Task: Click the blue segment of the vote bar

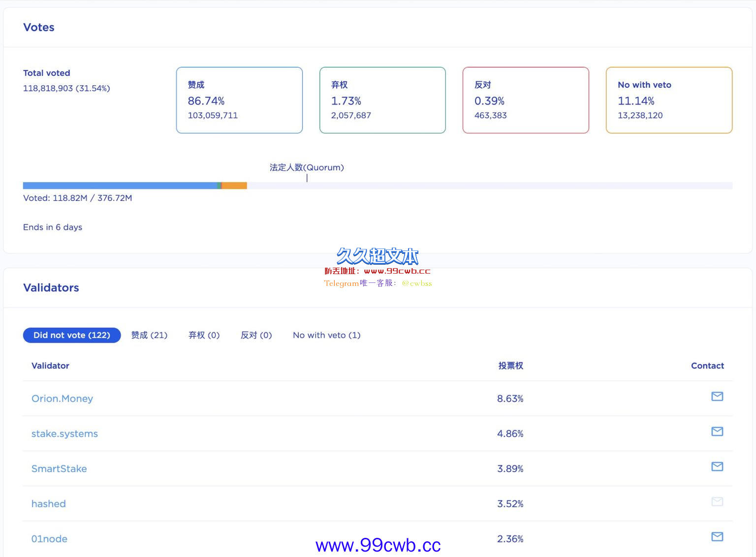Action: pos(120,186)
